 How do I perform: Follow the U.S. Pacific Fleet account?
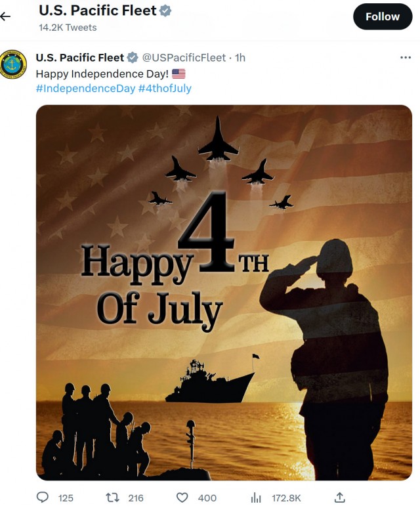(383, 16)
